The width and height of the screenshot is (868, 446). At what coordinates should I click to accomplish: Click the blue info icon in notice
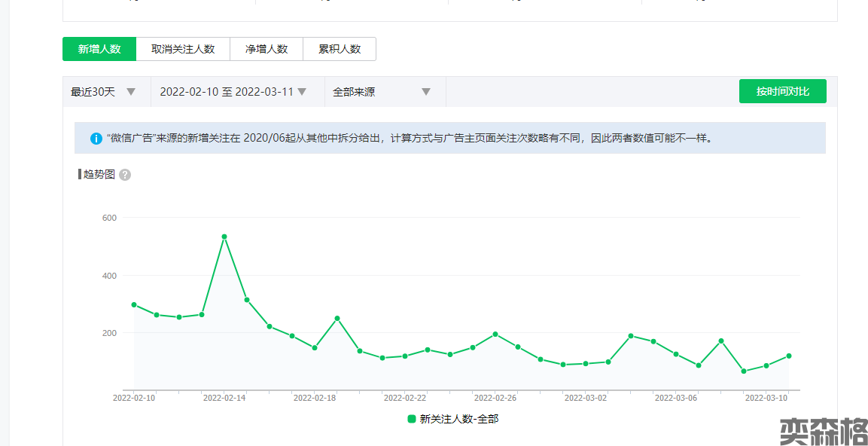96,139
